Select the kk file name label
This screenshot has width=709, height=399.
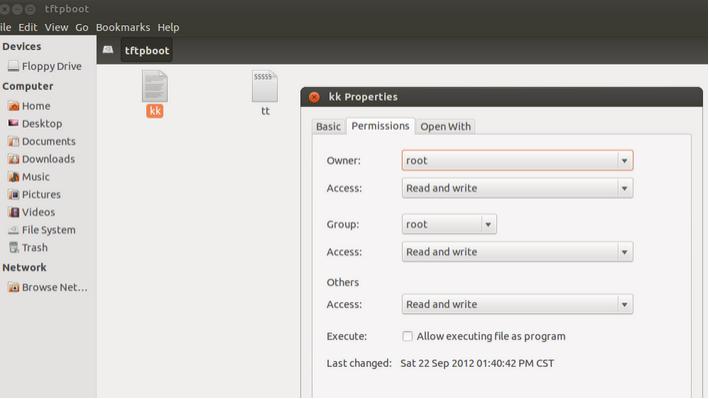155,111
